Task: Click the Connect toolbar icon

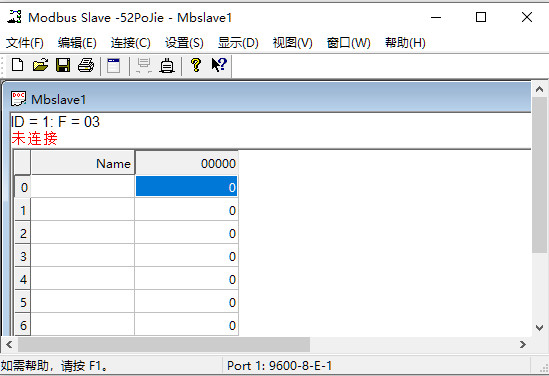Action: (x=144, y=65)
